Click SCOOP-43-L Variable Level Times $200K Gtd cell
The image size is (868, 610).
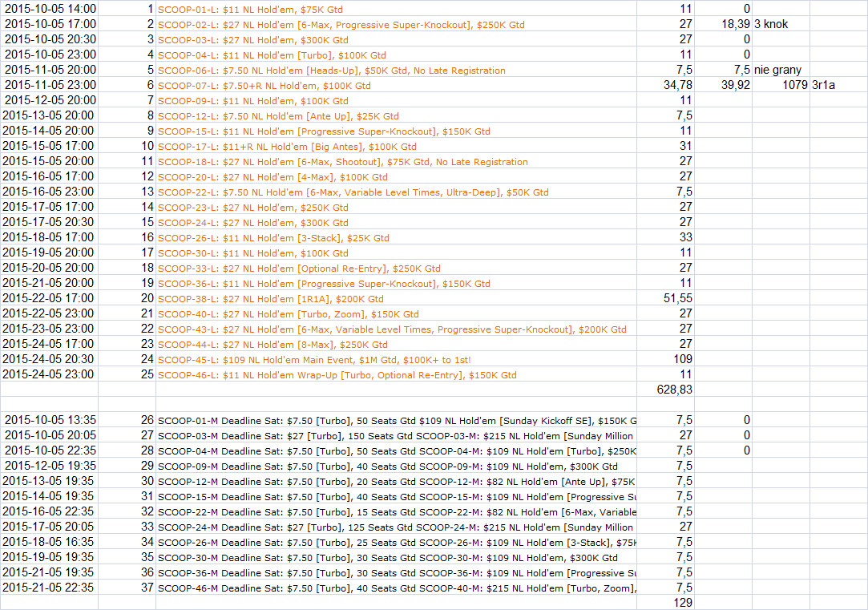pyautogui.click(x=396, y=329)
